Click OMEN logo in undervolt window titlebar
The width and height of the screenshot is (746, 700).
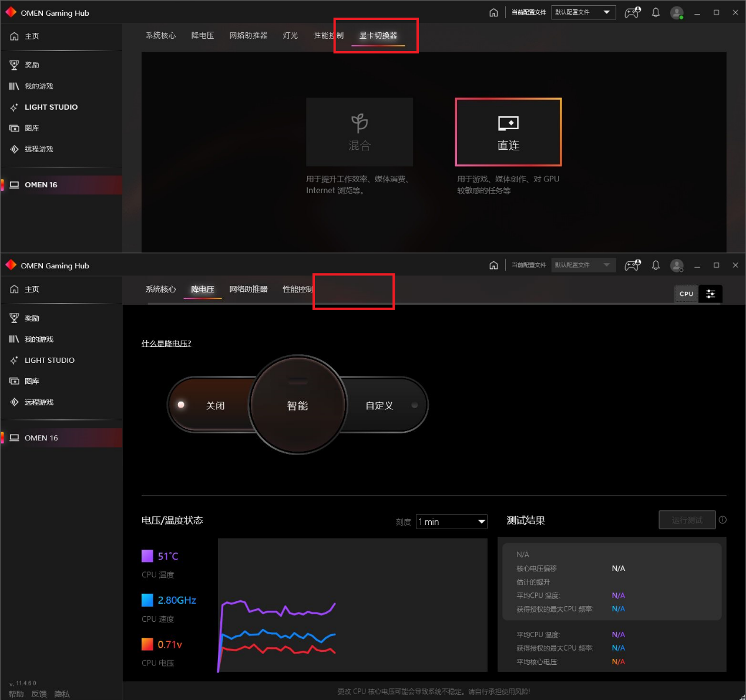click(11, 265)
